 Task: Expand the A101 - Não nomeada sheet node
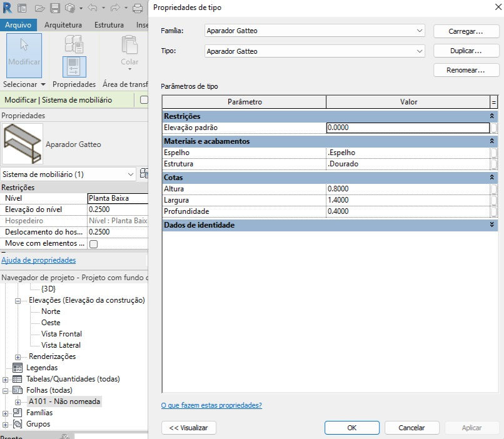[x=18, y=402]
